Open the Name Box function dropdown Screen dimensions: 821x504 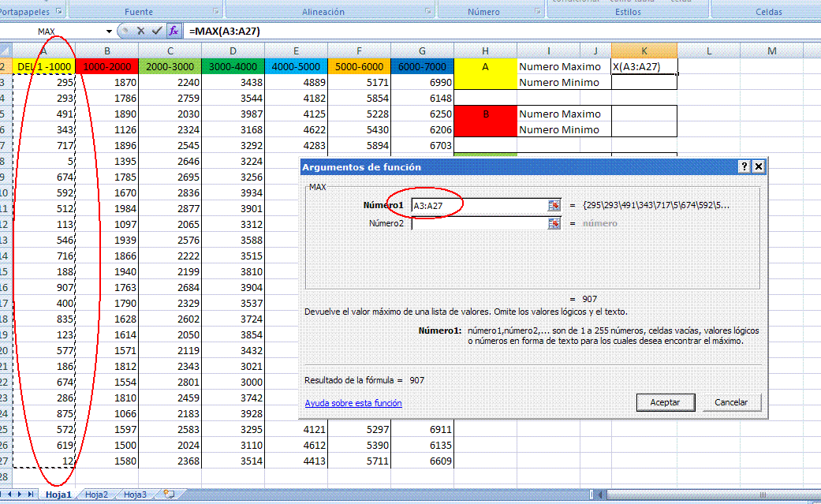point(110,31)
